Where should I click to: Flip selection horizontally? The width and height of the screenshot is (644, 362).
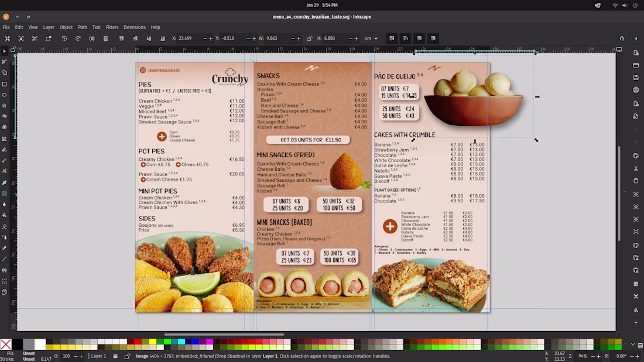(92, 39)
